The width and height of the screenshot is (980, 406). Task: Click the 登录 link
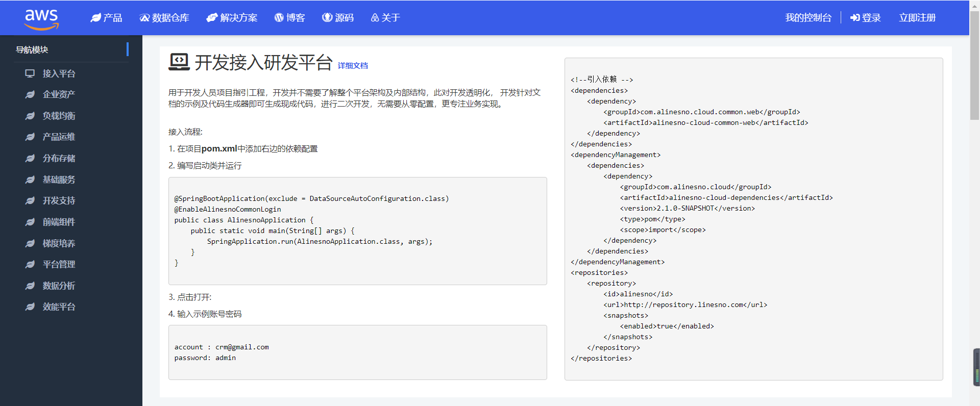click(866, 18)
